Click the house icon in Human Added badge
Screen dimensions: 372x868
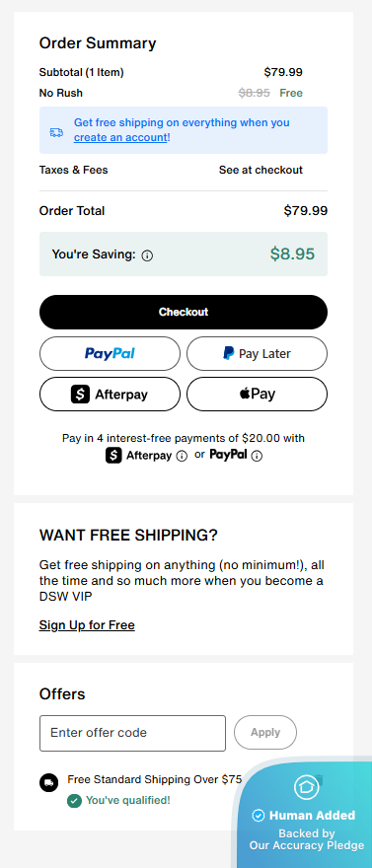[306, 787]
